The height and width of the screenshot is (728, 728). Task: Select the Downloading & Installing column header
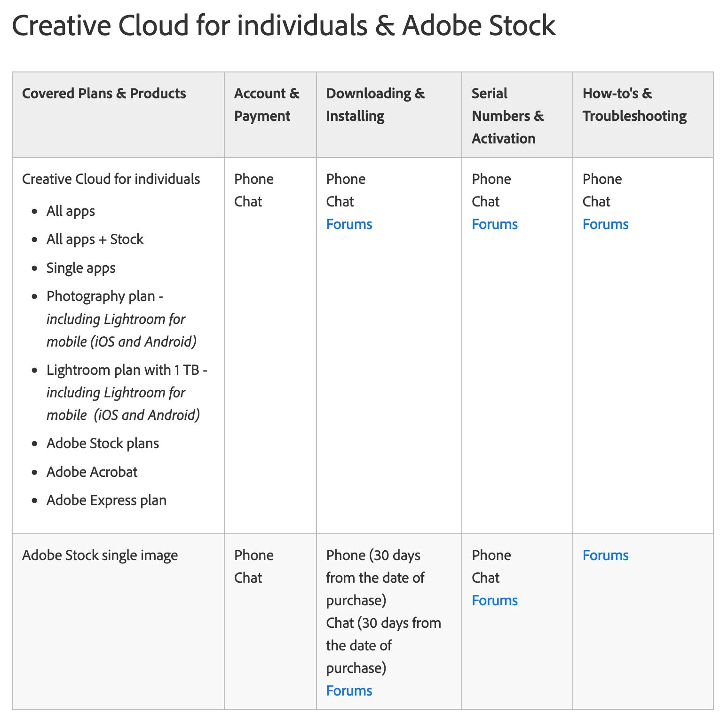pyautogui.click(x=375, y=104)
